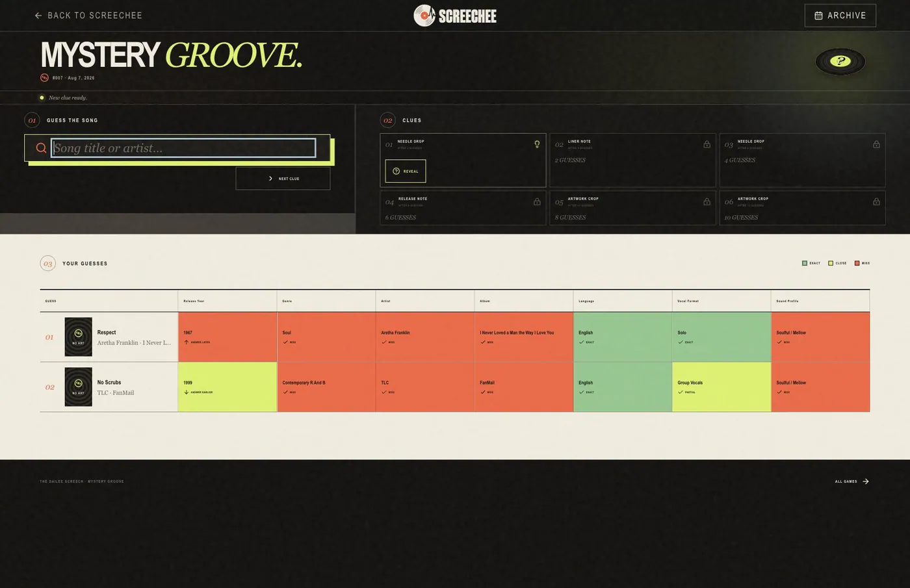Screen dimensions: 910x588
Task: Click the lock icon on clue 05 Artwork Crop
Action: [707, 201]
